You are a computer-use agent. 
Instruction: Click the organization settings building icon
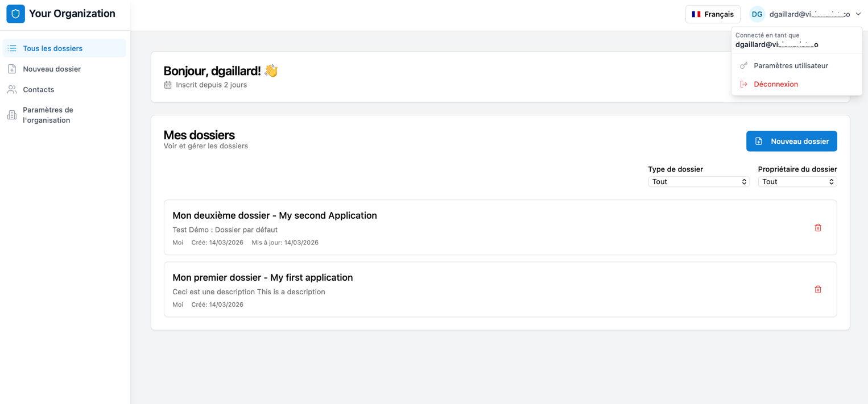click(x=11, y=114)
